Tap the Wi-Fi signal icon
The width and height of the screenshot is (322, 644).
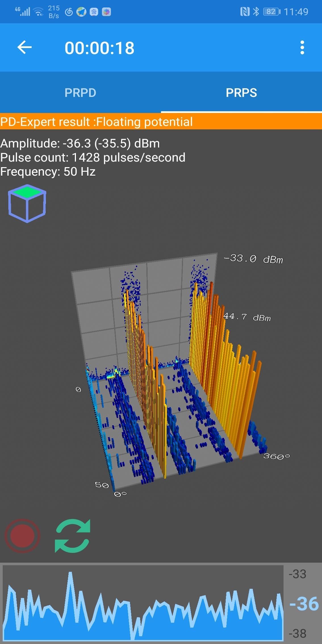point(38,12)
